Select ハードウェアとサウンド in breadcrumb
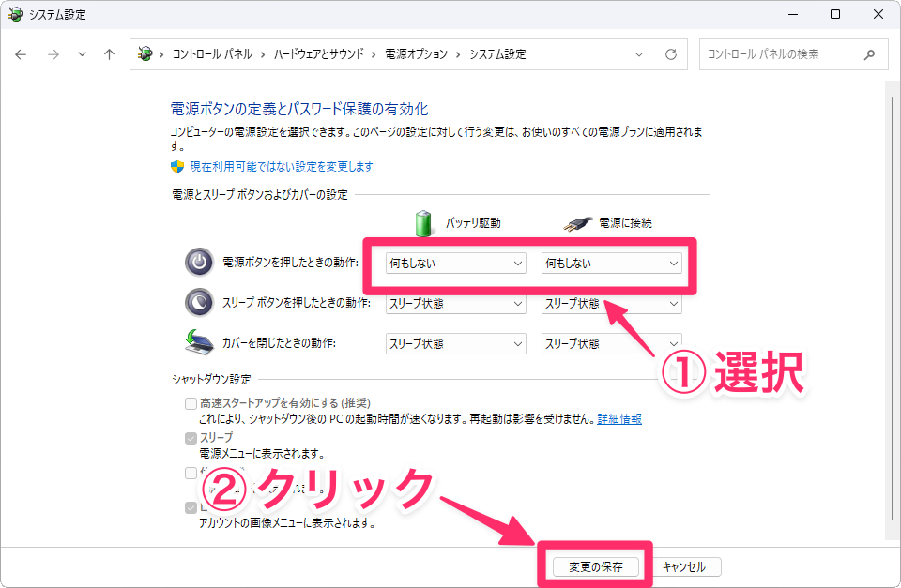Screen dimensions: 901x588 coord(318,54)
